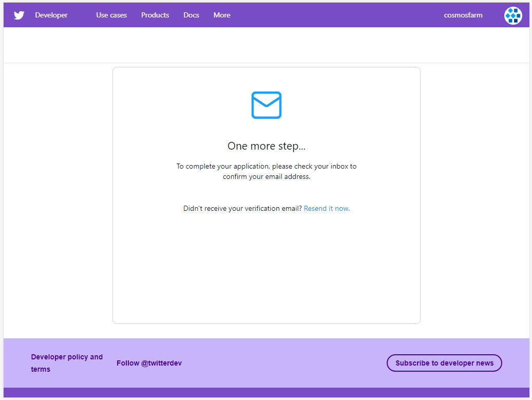Select Docs in the navigation bar
Viewport: 532px width, 400px height.
click(191, 15)
